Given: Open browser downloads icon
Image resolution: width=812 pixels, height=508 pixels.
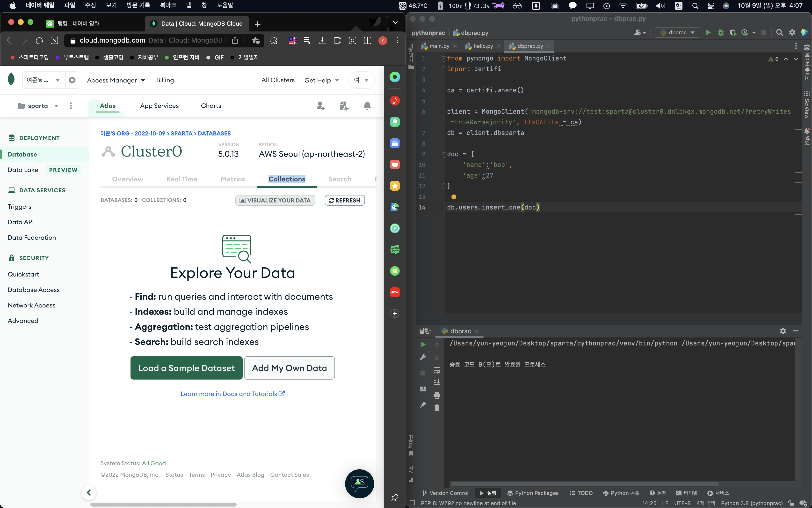Looking at the screenshot, I should [x=322, y=41].
